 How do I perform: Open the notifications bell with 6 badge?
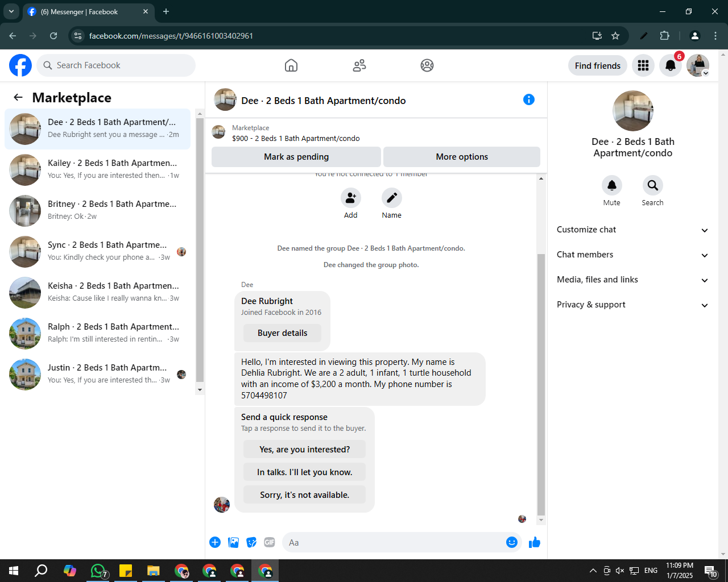pos(671,65)
